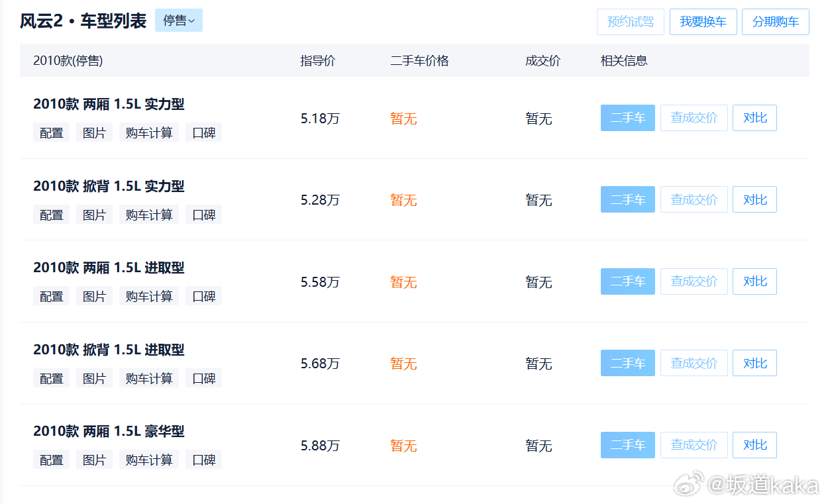The height and width of the screenshot is (504, 826).
Task: Open 购车计算 for 两厢 1.5L 进取型
Action: [x=149, y=296]
